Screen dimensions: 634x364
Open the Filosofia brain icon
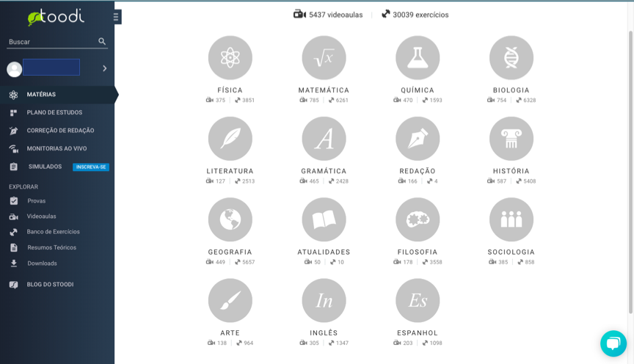point(418,219)
